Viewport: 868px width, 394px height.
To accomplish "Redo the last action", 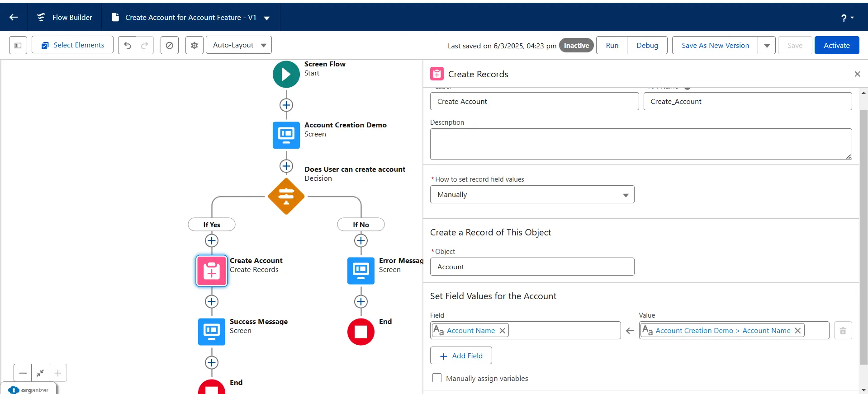I will [145, 45].
